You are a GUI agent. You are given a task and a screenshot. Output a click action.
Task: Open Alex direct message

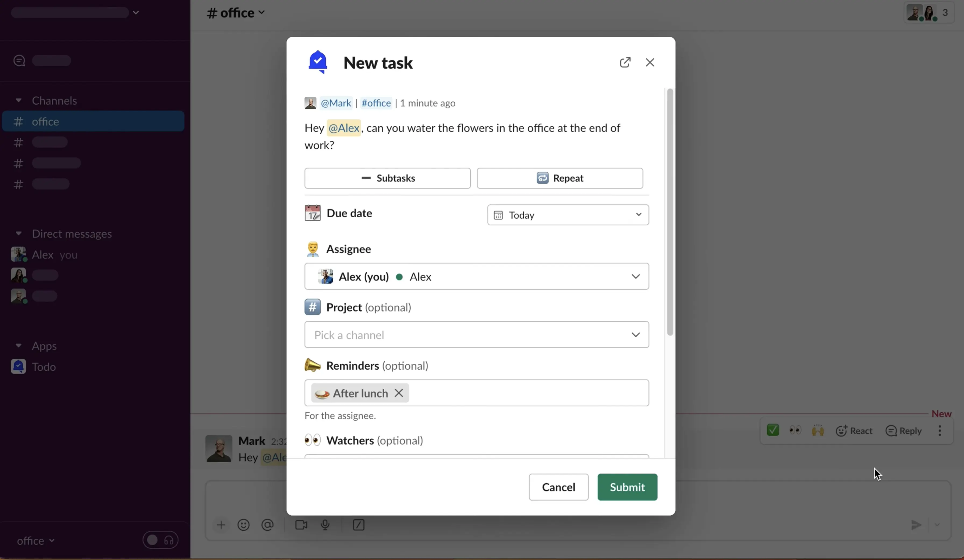point(43,254)
